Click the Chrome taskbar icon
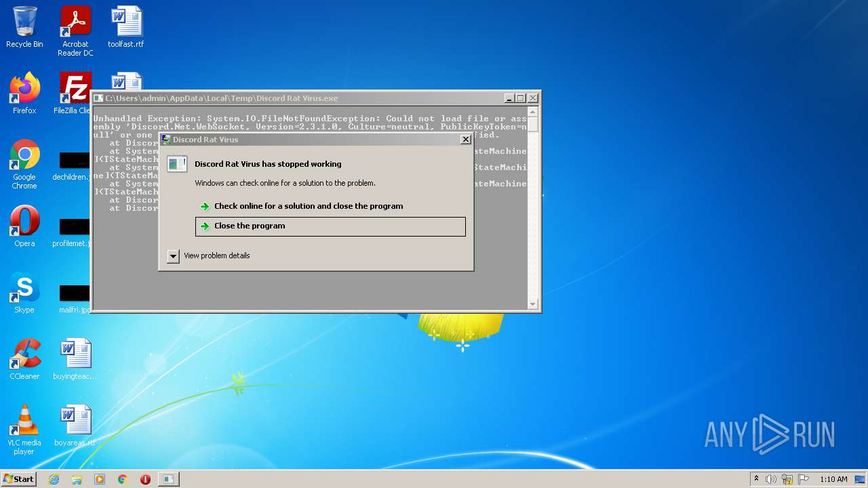Image resolution: width=868 pixels, height=488 pixels. pos(123,479)
